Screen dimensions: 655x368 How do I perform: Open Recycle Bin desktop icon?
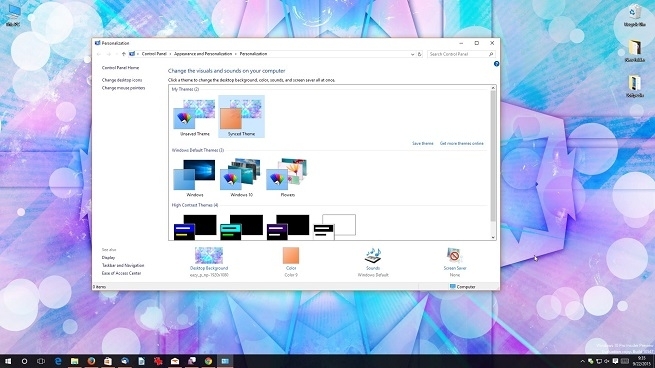tap(634, 15)
